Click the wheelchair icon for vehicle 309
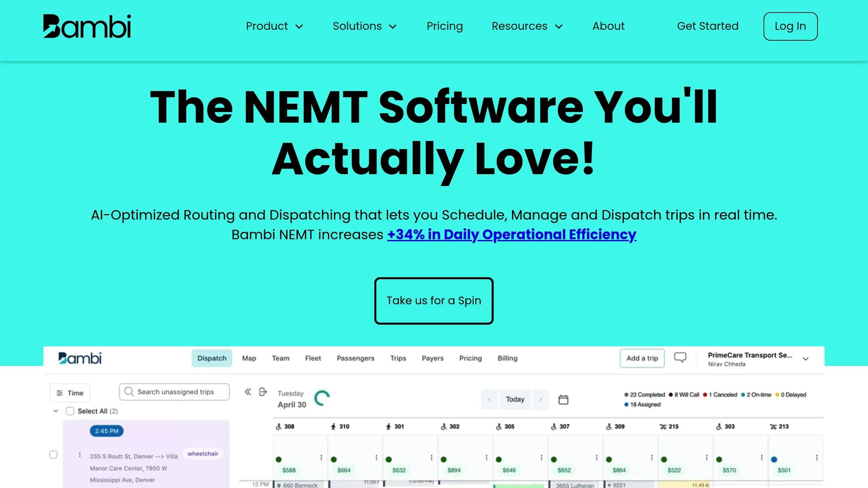The width and height of the screenshot is (868, 488). 609,427
